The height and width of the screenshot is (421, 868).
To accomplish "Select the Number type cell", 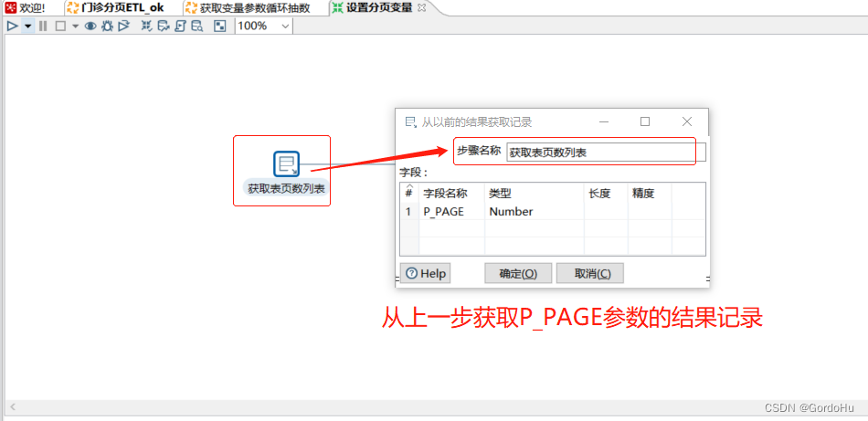I will [535, 212].
